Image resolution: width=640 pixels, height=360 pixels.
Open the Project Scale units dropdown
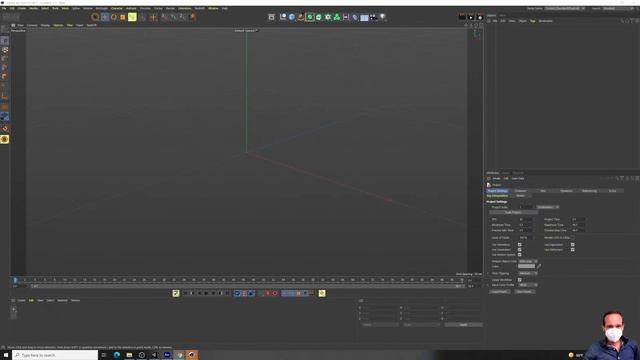coord(547,207)
